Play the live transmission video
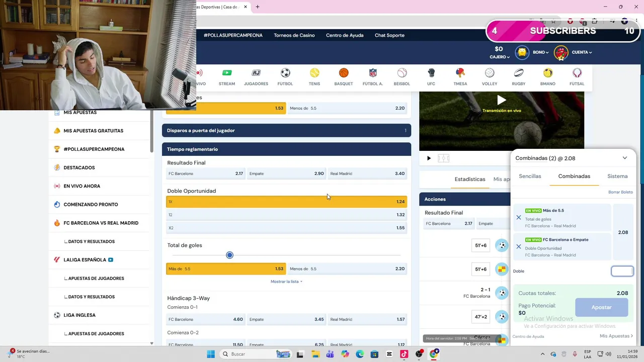Image resolution: width=644 pixels, height=362 pixels. tap(502, 100)
